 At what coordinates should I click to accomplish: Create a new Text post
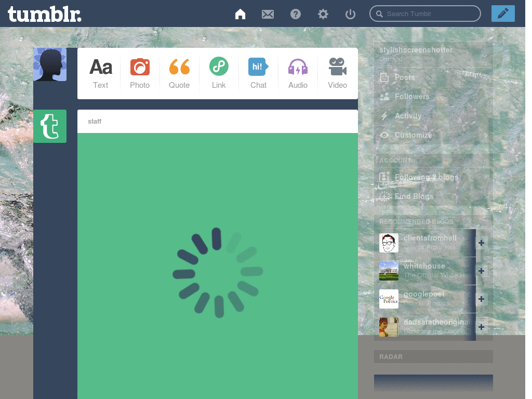[x=100, y=74]
